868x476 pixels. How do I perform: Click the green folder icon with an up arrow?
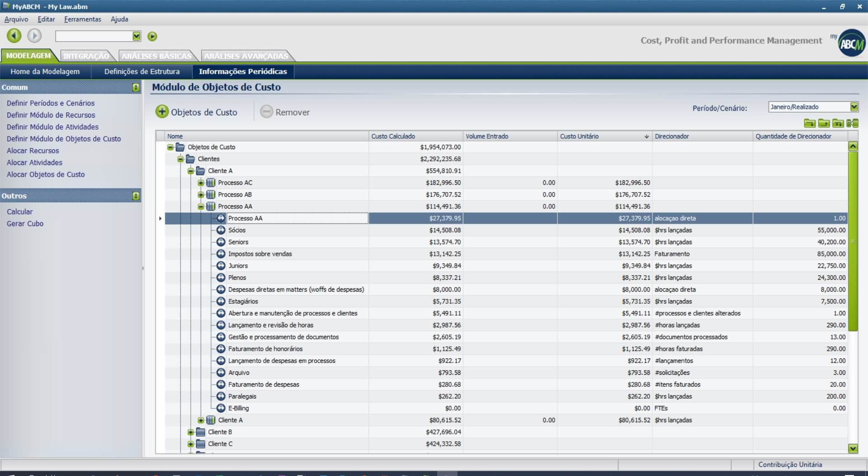824,123
